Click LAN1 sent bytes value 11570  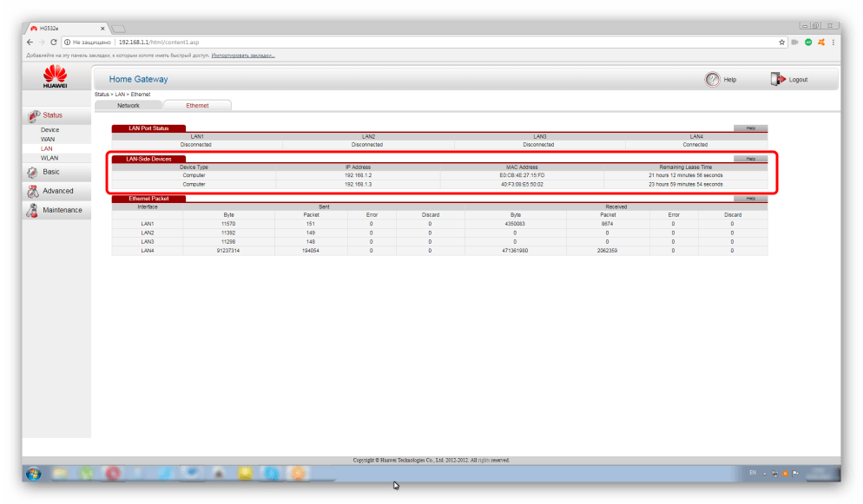(227, 224)
